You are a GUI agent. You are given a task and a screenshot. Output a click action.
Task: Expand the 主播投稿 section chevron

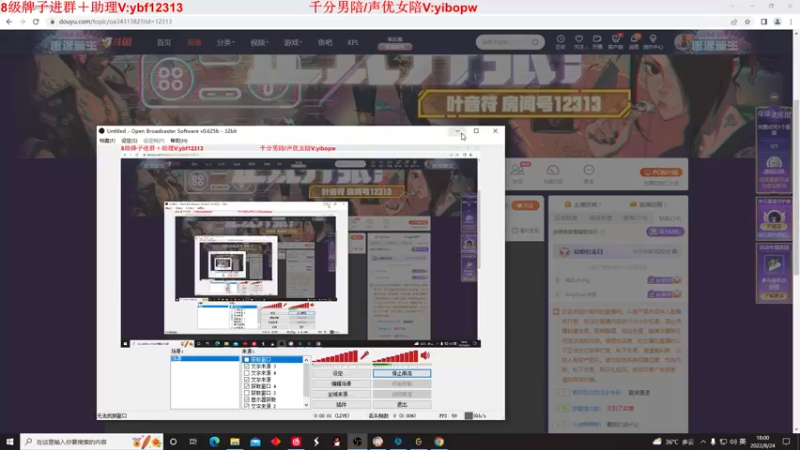pos(600,205)
